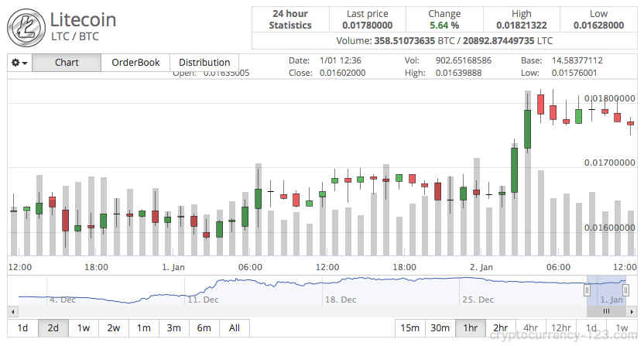Click the 1. Jan time axis label

point(173,267)
